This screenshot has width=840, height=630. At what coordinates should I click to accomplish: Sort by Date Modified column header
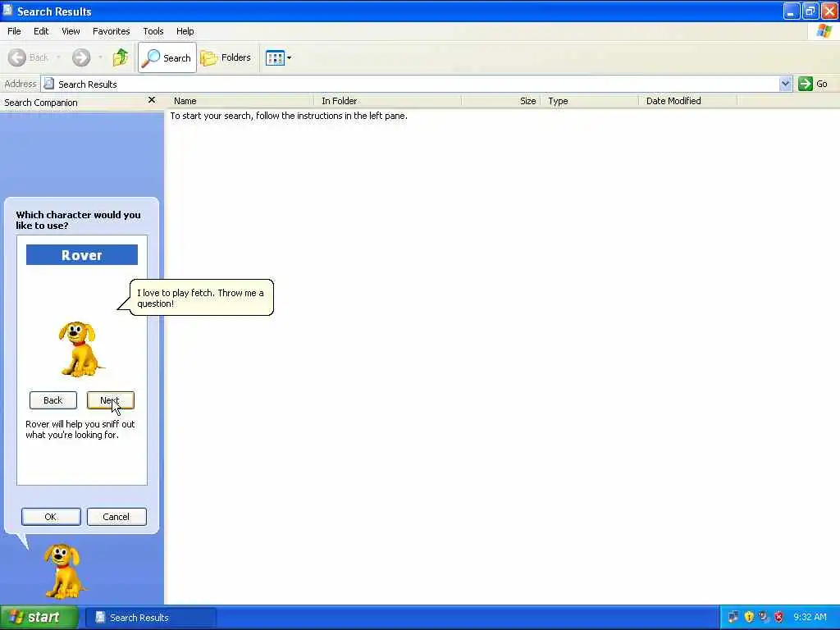(688, 101)
